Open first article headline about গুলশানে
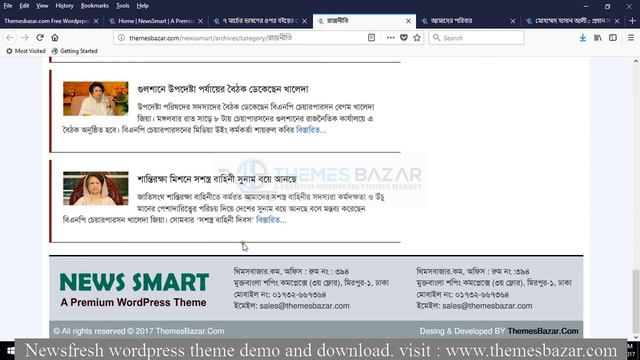 [x=223, y=89]
